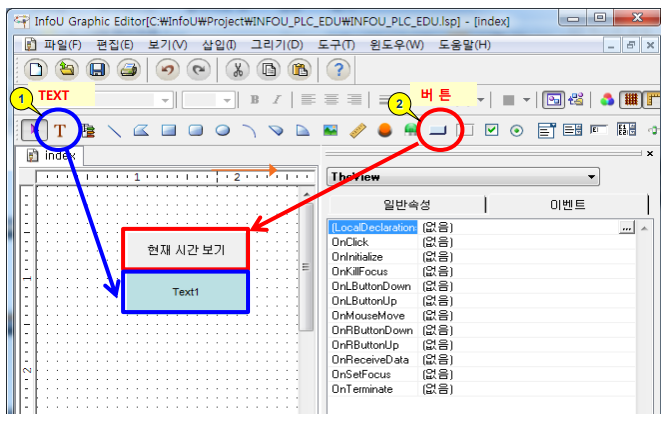Open ellipsis button for LocalDeclaration

coord(626,228)
